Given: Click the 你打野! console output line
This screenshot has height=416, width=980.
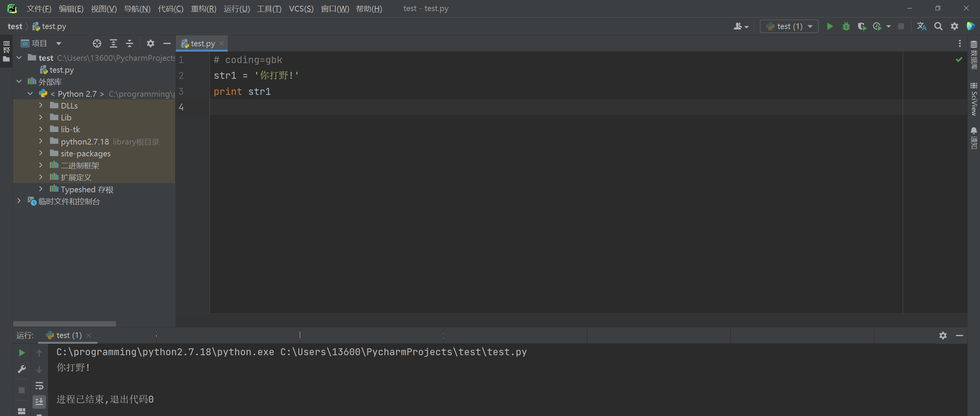Looking at the screenshot, I should [73, 367].
